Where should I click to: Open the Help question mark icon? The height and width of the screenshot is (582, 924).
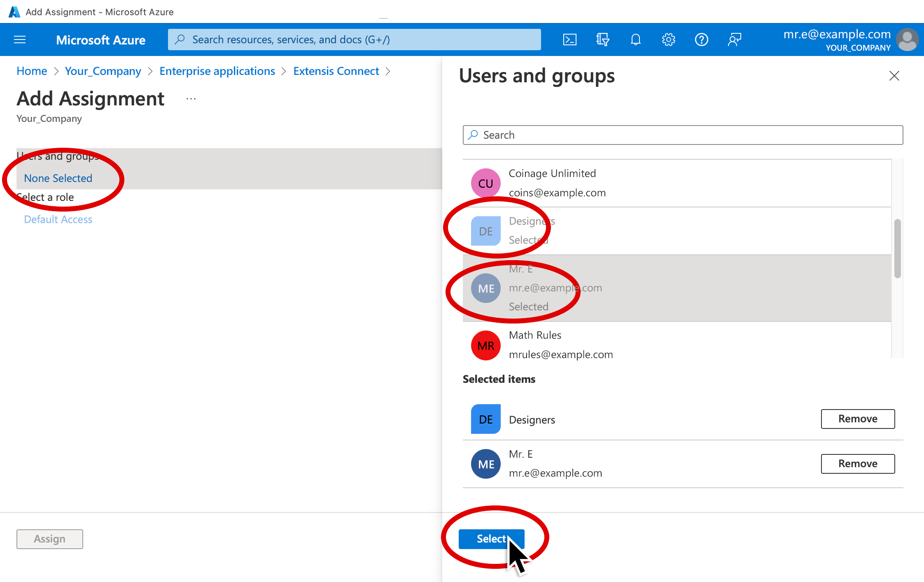(x=701, y=40)
